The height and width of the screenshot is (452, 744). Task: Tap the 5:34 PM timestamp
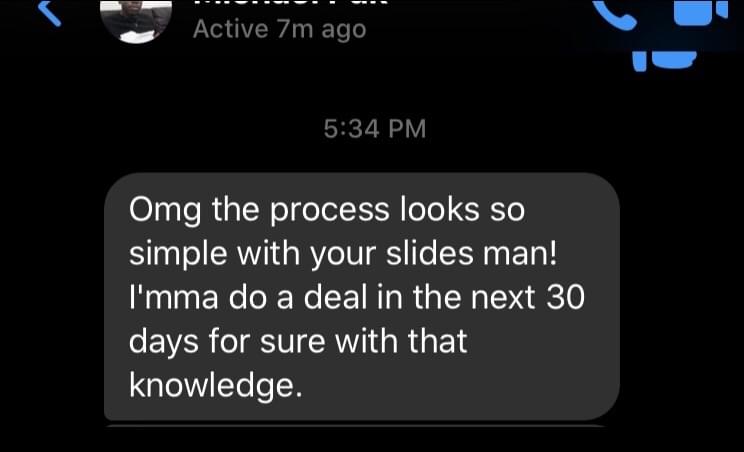coord(375,129)
